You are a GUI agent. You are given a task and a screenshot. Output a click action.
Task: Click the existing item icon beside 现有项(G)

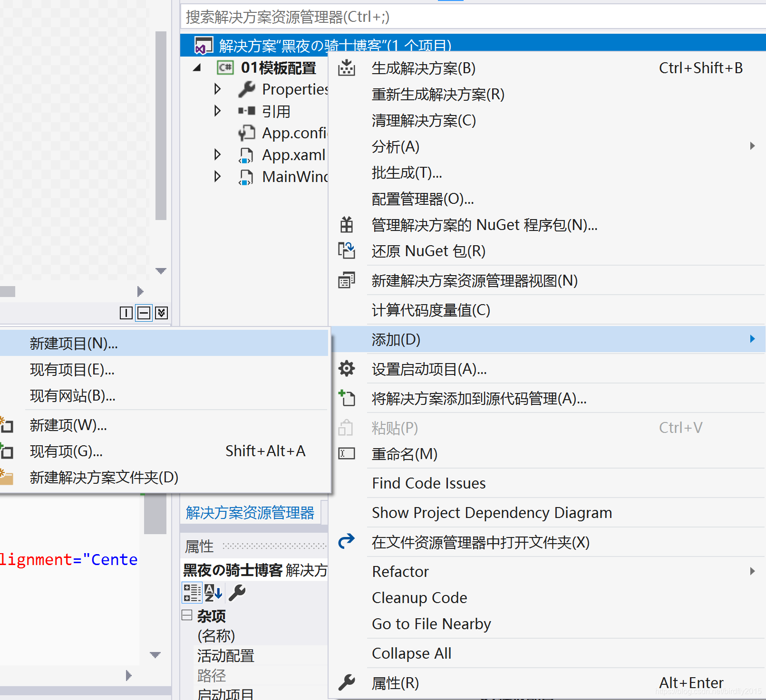point(6,451)
